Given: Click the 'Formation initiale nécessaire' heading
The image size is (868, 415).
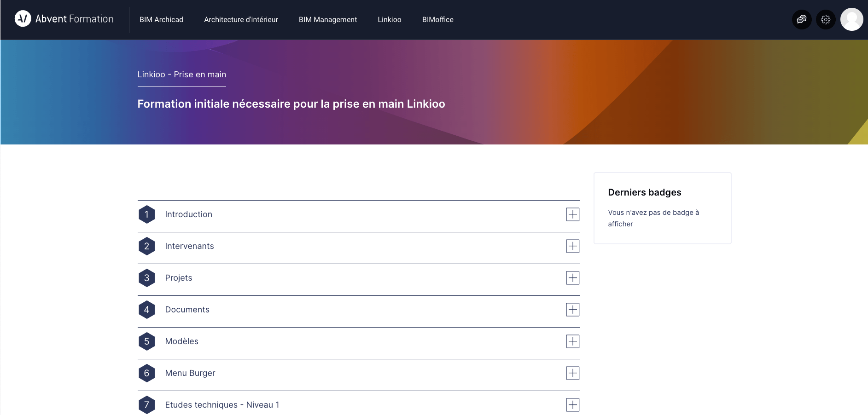Looking at the screenshot, I should (x=291, y=104).
